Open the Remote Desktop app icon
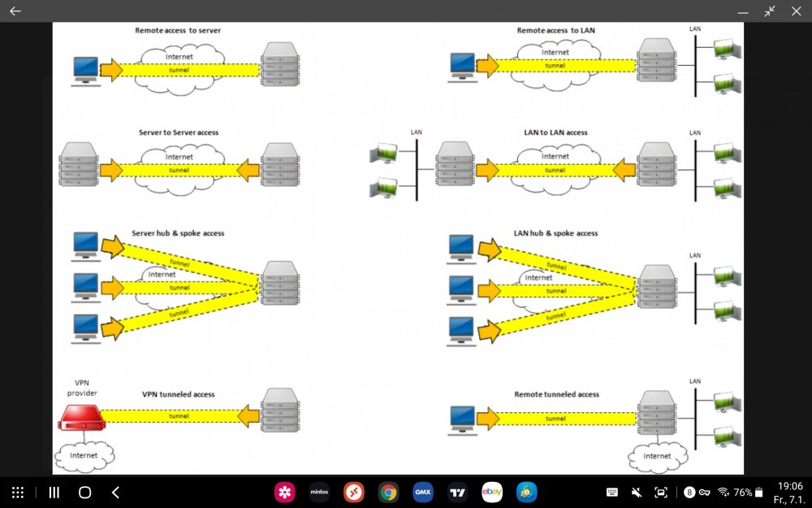The width and height of the screenshot is (812, 508). tap(354, 492)
